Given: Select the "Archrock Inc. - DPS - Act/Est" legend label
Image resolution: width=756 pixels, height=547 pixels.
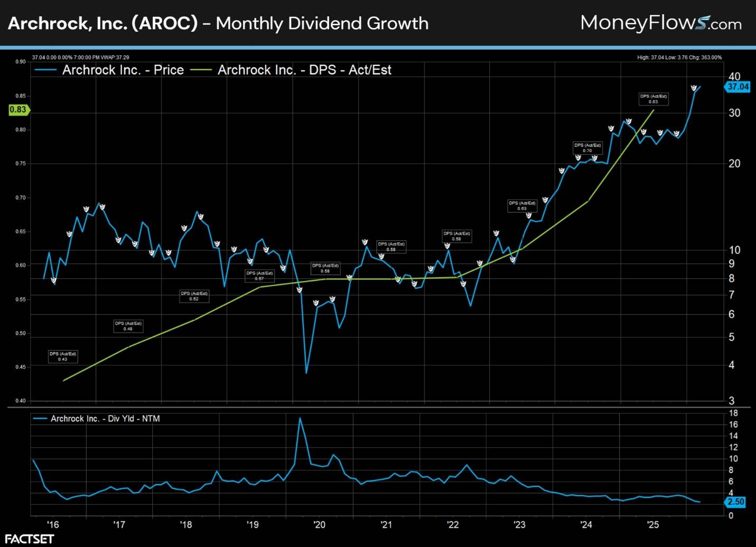Looking at the screenshot, I should [304, 70].
